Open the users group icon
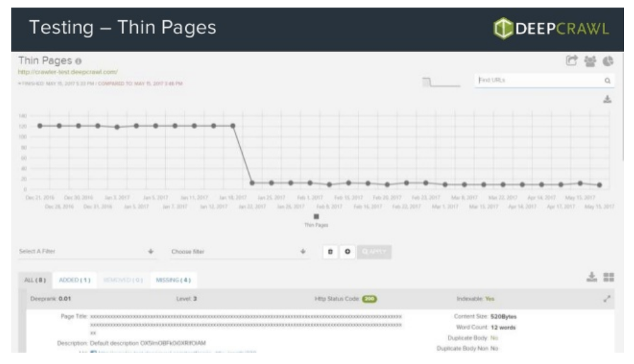 [x=590, y=61]
